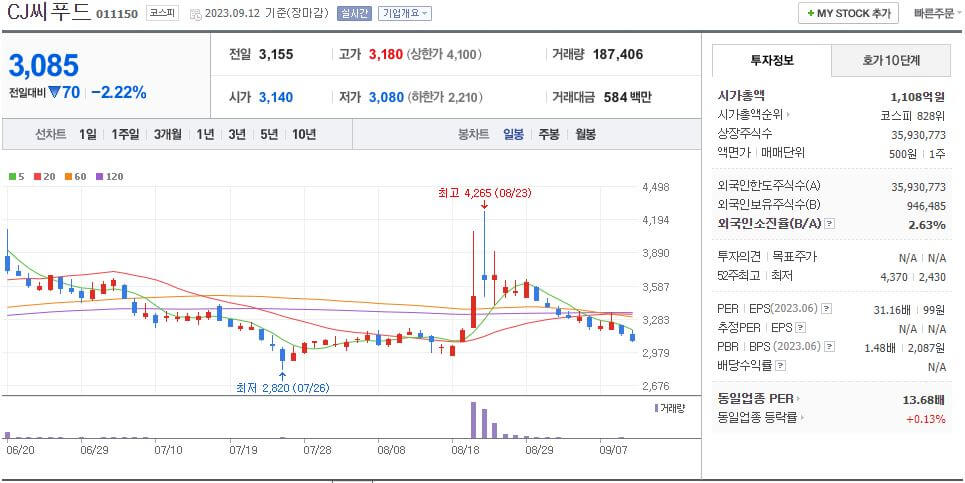This screenshot has height=483, width=965.
Task: Click the 1,108억원 market cap value
Action: click(918, 97)
